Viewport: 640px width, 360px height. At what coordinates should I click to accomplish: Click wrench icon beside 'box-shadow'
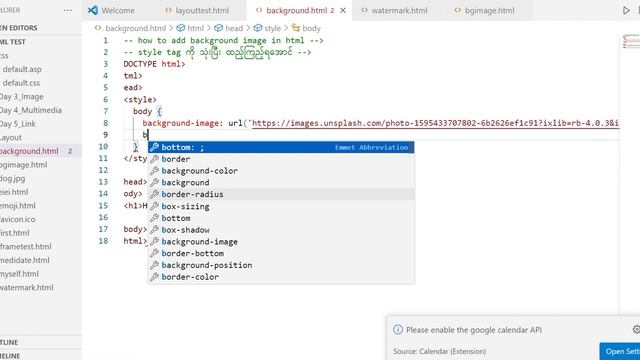[154, 230]
